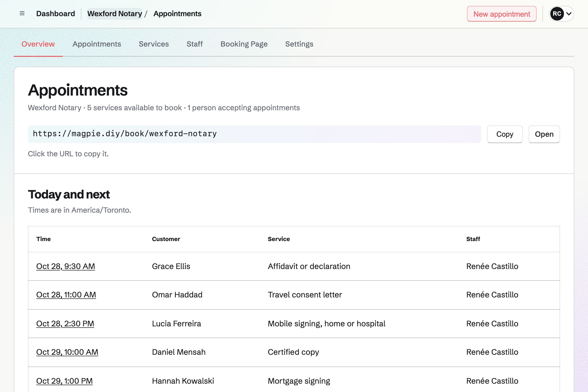The image size is (588, 392).
Task: Open the Oct 29, 1:00 PM appointment
Action: point(64,381)
